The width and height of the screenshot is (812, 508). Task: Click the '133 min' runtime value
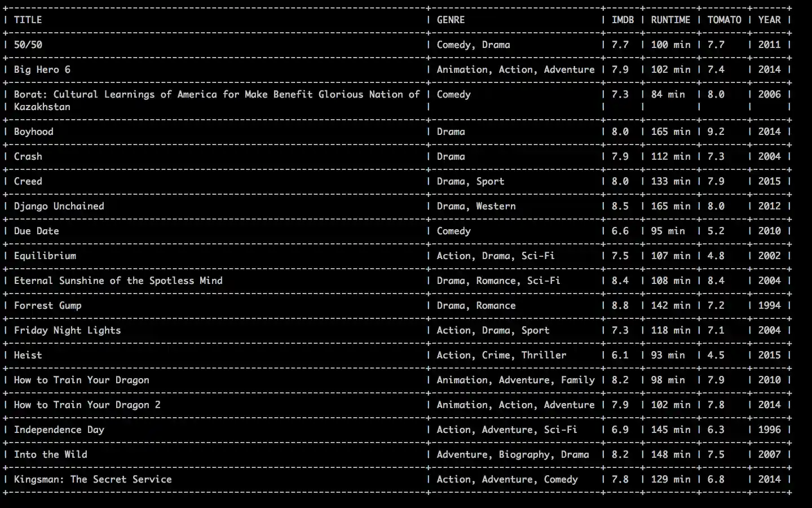pos(670,181)
